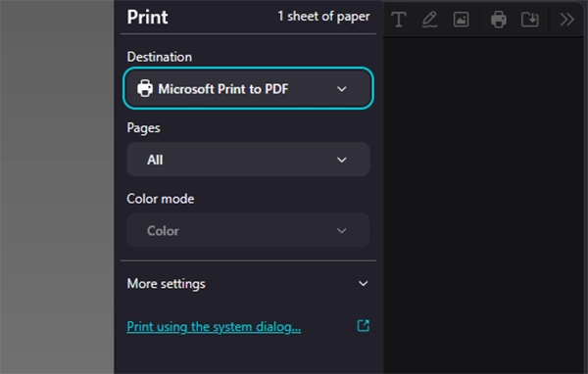
Task: Expand the More settings section
Action: pos(248,284)
